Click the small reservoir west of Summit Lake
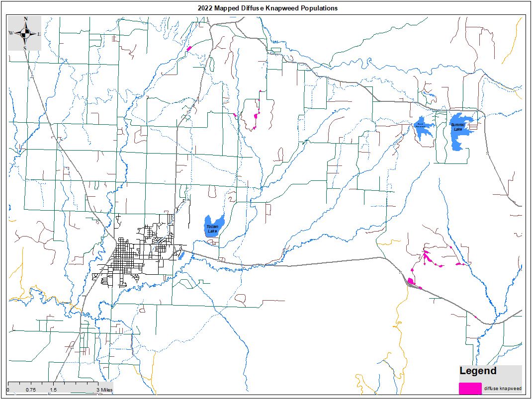This screenshot has height=400, width=532. coord(422,129)
